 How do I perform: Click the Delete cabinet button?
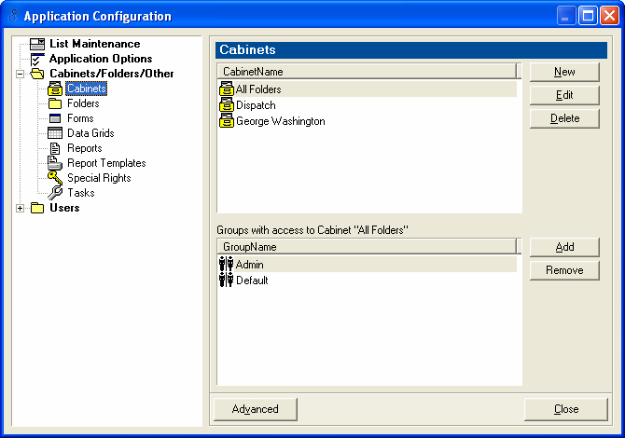pyautogui.click(x=564, y=118)
